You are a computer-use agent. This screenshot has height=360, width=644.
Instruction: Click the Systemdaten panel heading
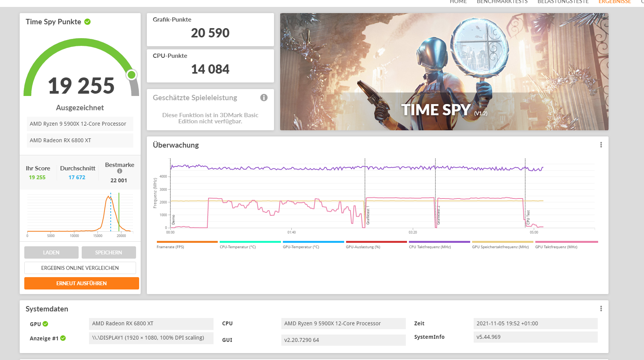pos(47,309)
